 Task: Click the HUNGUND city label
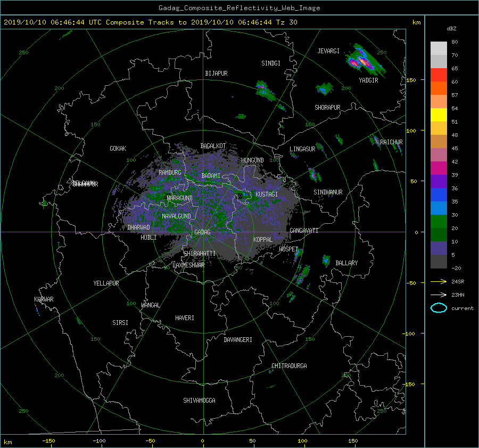pyautogui.click(x=252, y=160)
